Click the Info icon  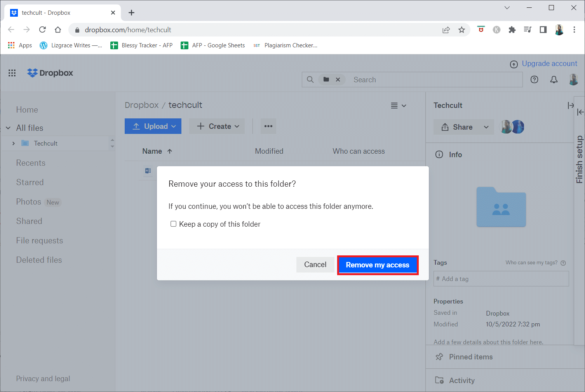click(x=439, y=154)
